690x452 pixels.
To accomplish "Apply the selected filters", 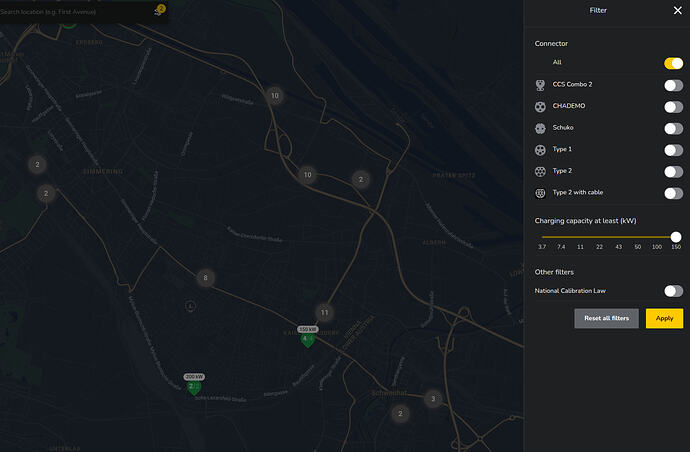I will pos(664,318).
